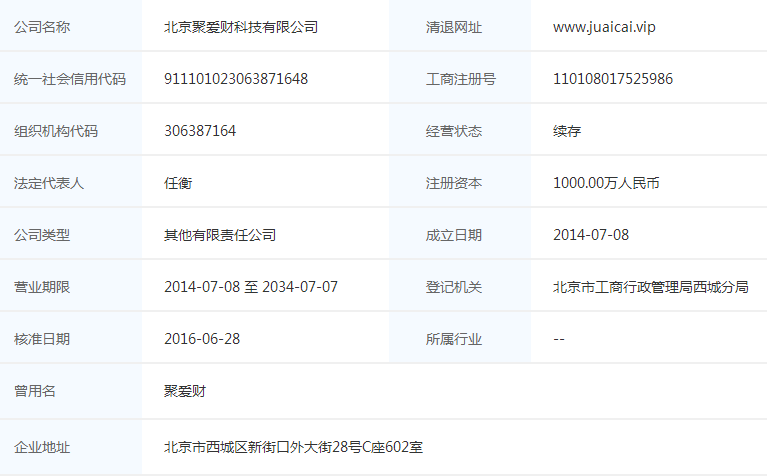Click the 营业期限 label
This screenshot has width=767, height=476.
tap(42, 287)
